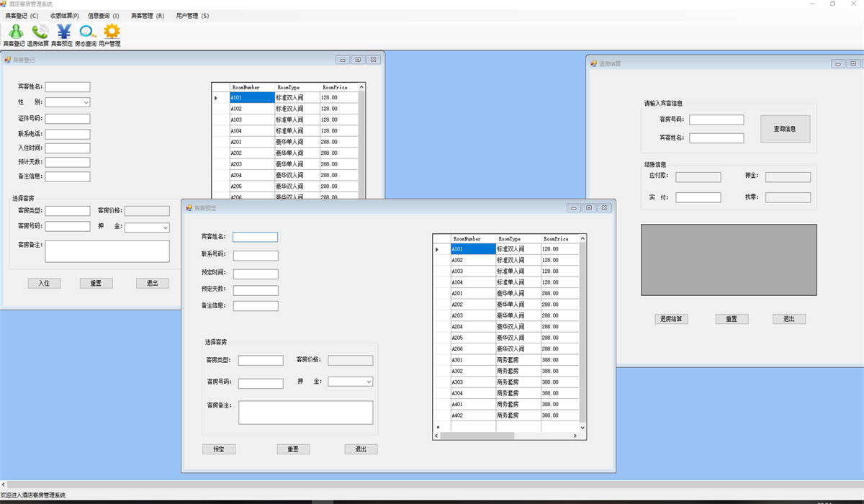Focus 联系电话 field in 宾客登记
The image size is (864, 504).
(x=68, y=134)
